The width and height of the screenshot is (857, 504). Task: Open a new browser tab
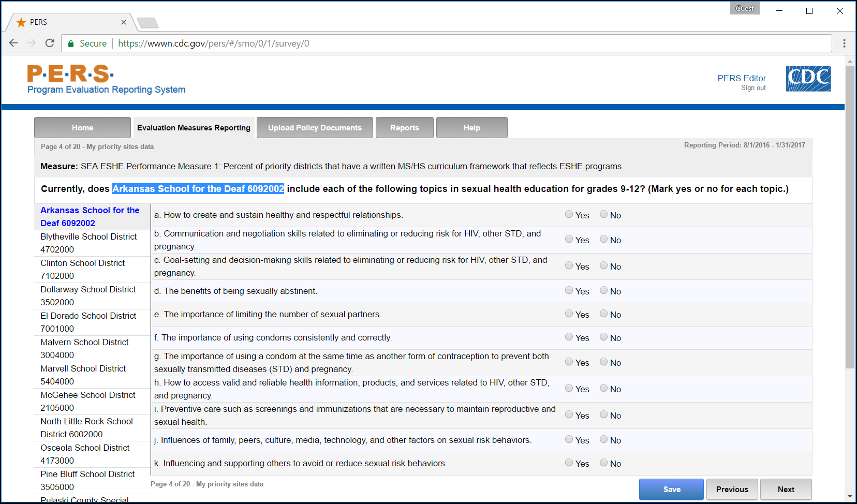point(148,23)
